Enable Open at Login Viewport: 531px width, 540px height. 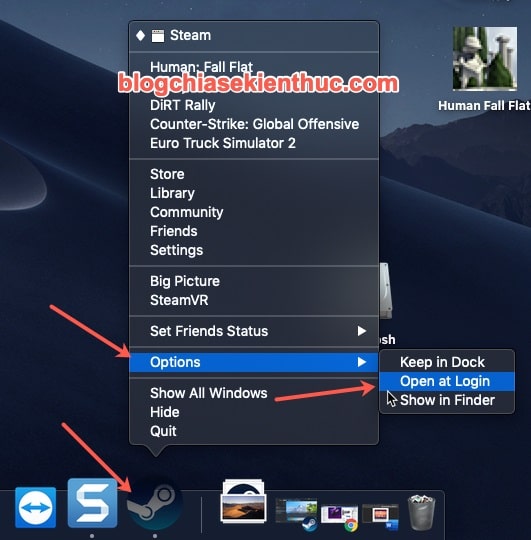click(447, 381)
